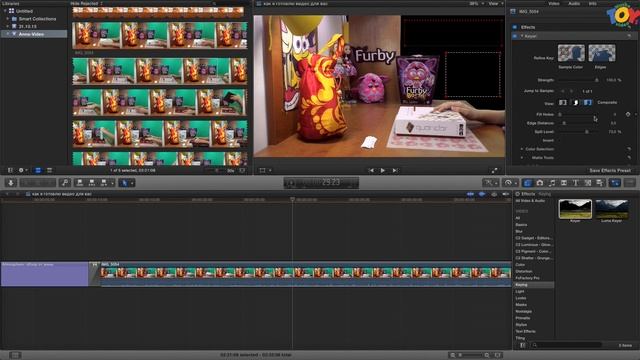The height and width of the screenshot is (360, 640).
Task: Open the Photos browser camera icon
Action: (x=540, y=183)
